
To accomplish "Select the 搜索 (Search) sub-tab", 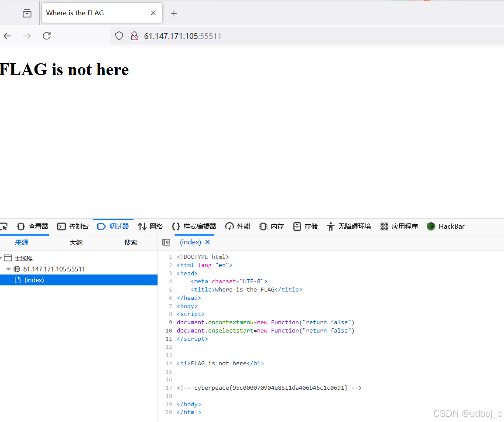I will (130, 242).
